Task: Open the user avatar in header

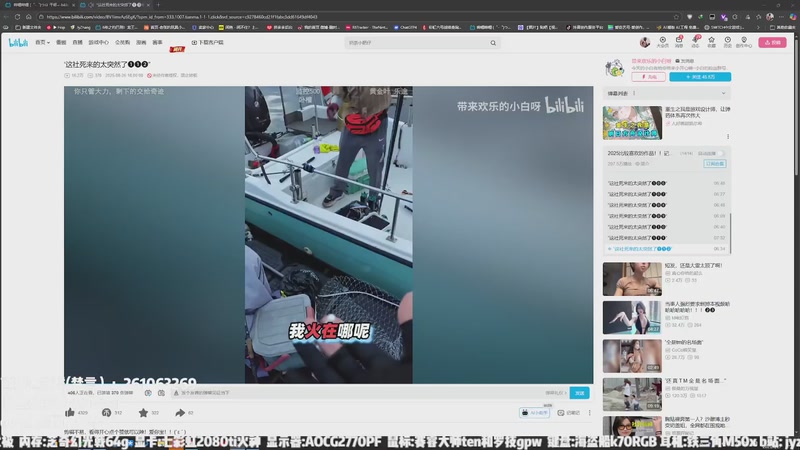Action: pos(645,42)
